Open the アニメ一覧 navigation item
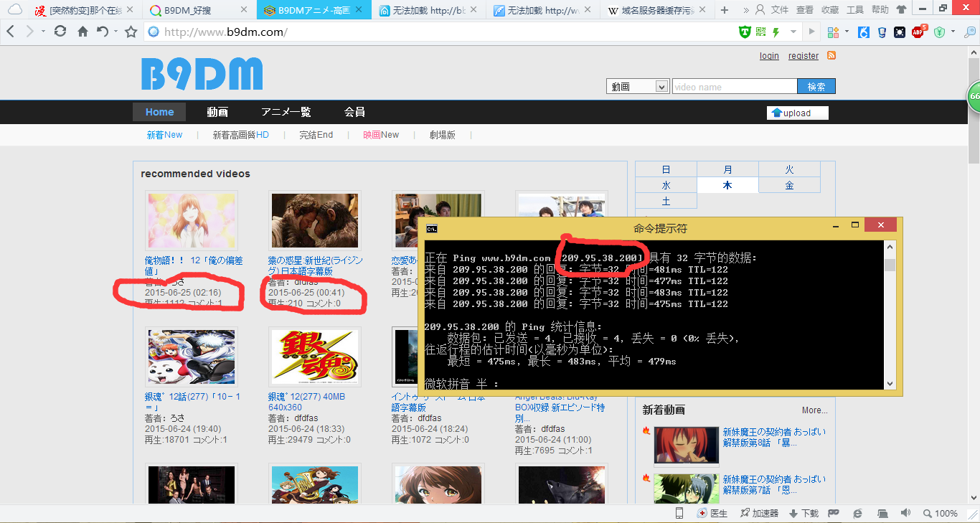 click(286, 112)
